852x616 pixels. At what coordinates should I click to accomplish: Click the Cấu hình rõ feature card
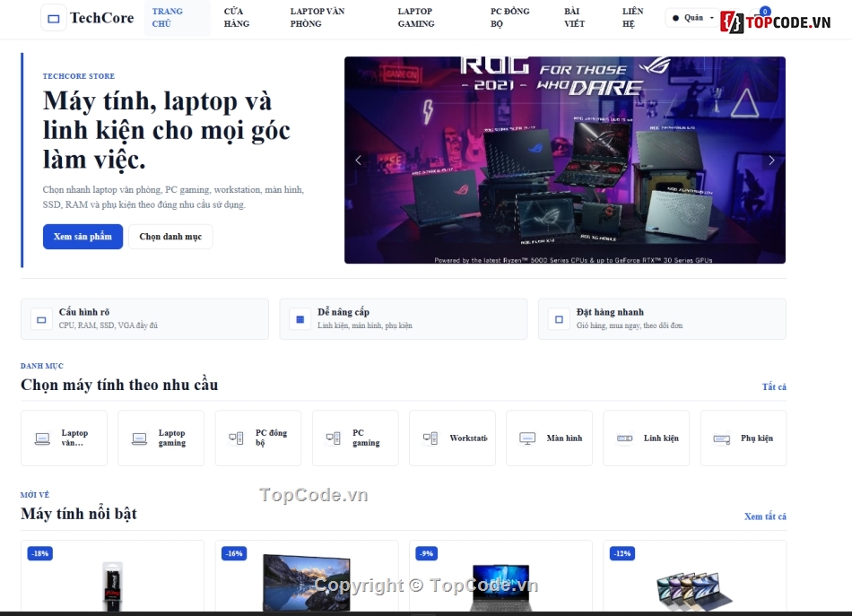coord(144,319)
